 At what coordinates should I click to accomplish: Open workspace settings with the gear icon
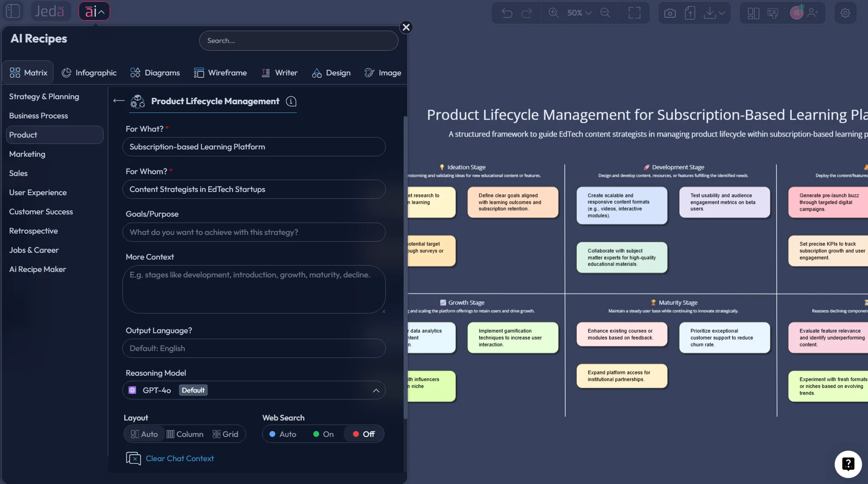pyautogui.click(x=846, y=12)
